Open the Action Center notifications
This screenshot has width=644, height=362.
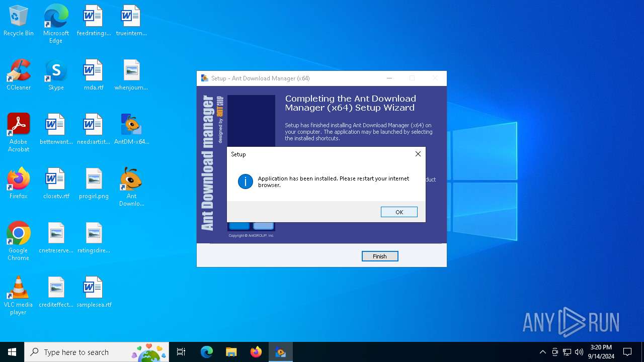pyautogui.click(x=627, y=352)
